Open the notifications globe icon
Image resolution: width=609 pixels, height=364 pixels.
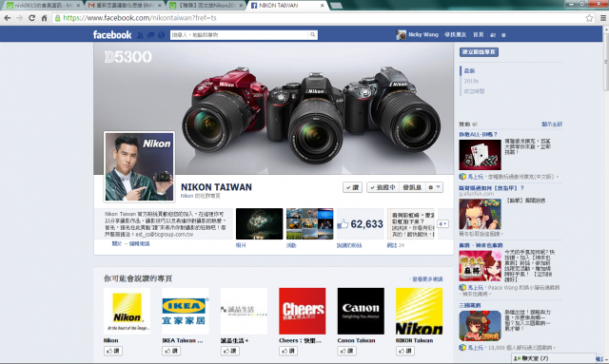(x=161, y=35)
